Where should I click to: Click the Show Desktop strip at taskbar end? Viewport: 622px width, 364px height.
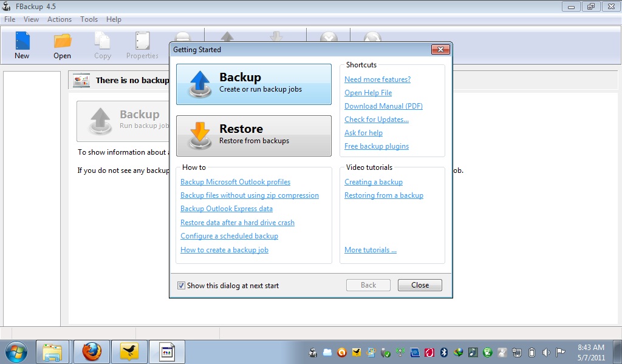(618, 352)
